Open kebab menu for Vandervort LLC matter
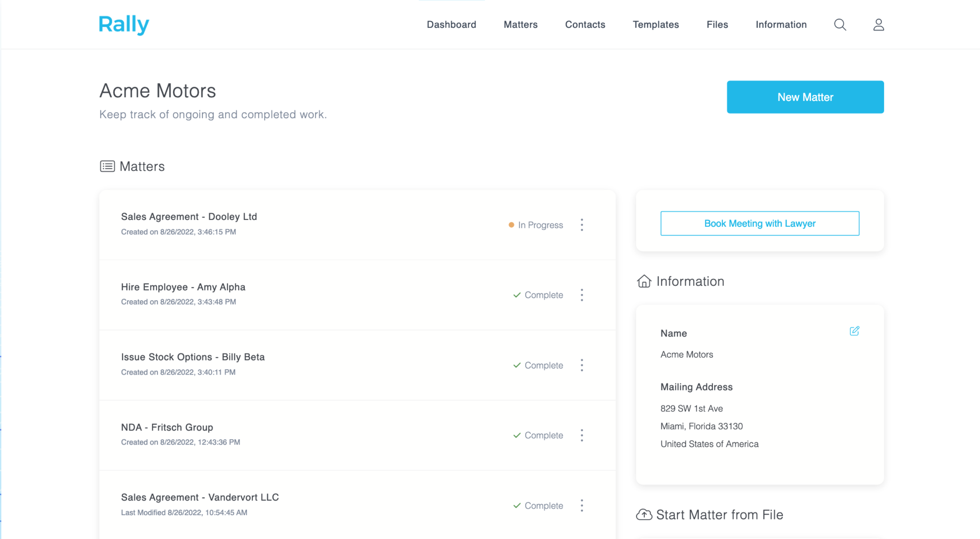Image resolution: width=980 pixels, height=539 pixels. coord(582,506)
